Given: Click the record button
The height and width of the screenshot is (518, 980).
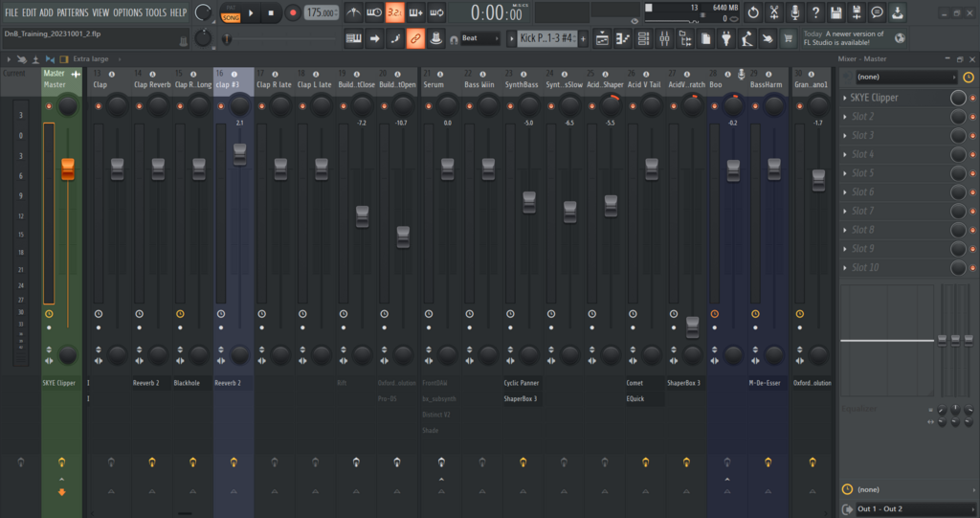Looking at the screenshot, I should coord(292,12).
